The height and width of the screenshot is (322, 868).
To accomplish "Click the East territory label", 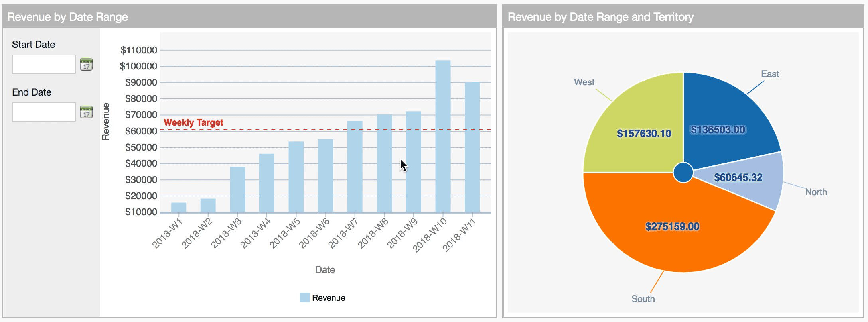I will tap(770, 74).
